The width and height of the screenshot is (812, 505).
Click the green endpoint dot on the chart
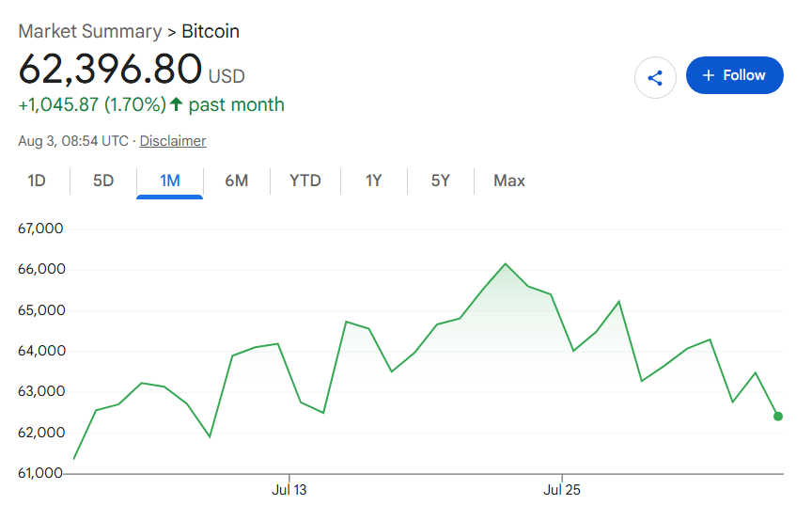(778, 416)
